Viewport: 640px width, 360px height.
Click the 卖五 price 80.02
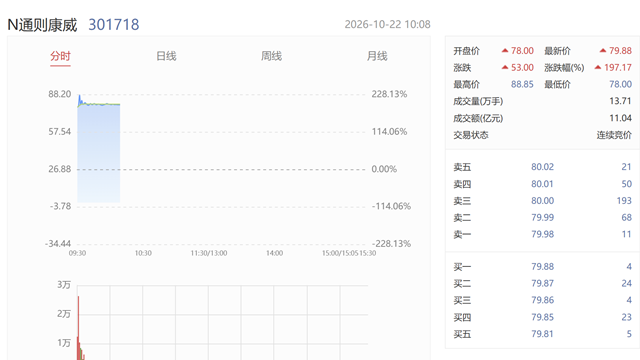click(542, 167)
